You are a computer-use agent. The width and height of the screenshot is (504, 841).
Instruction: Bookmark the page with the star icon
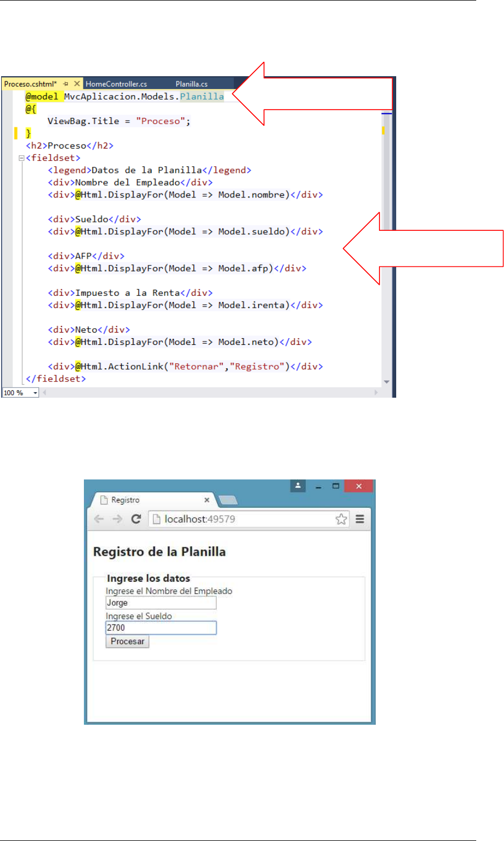coord(341,519)
